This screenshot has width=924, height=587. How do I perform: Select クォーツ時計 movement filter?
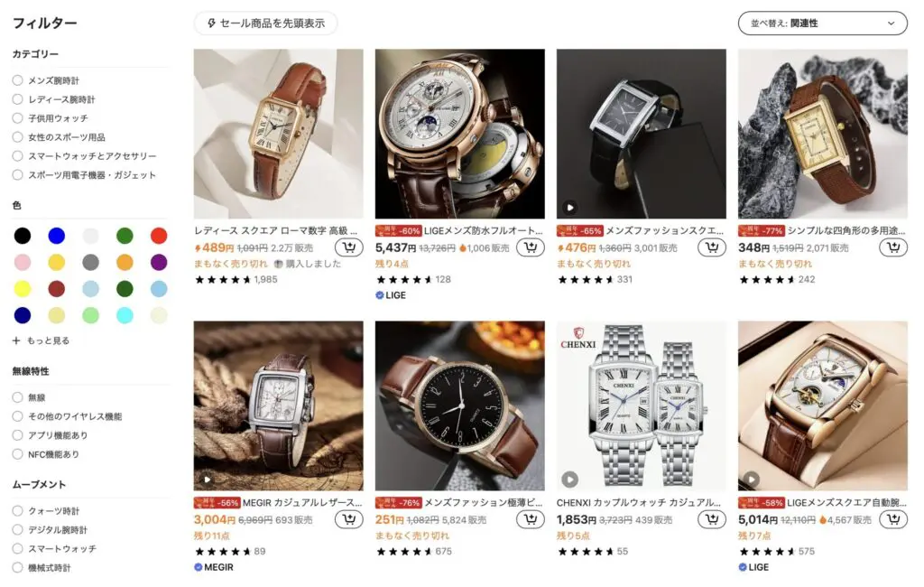[x=18, y=511]
